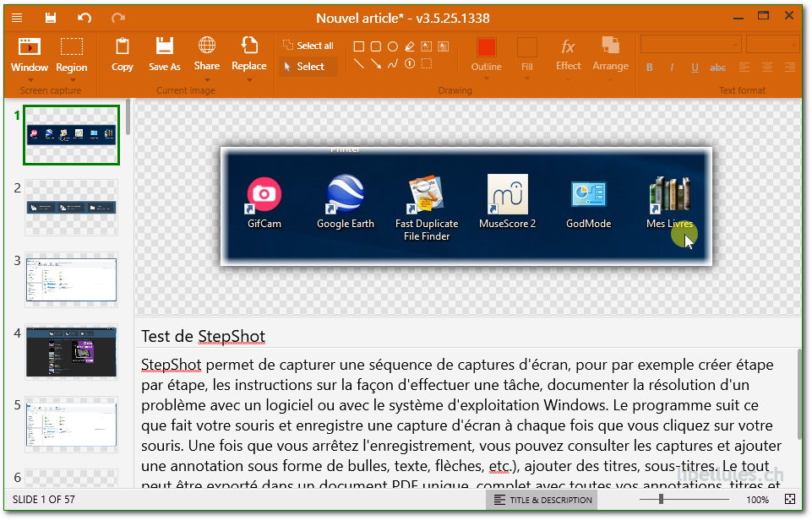Click the save icon in the title bar

coord(50,18)
